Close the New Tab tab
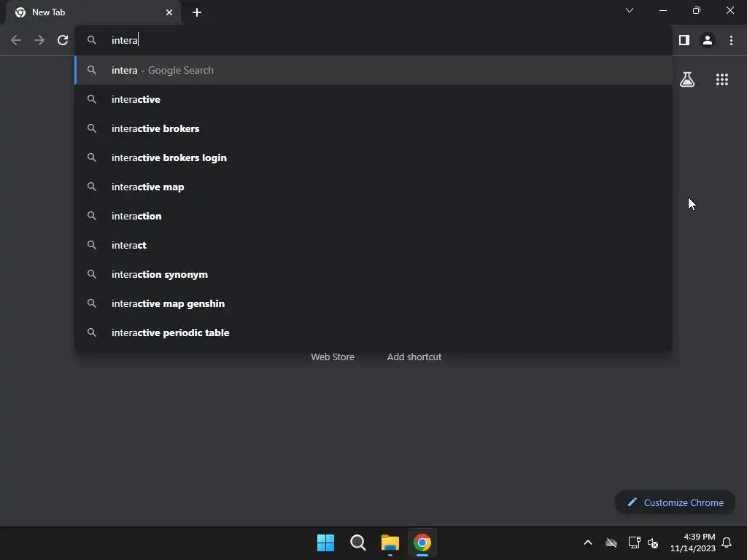The height and width of the screenshot is (560, 747). point(169,12)
